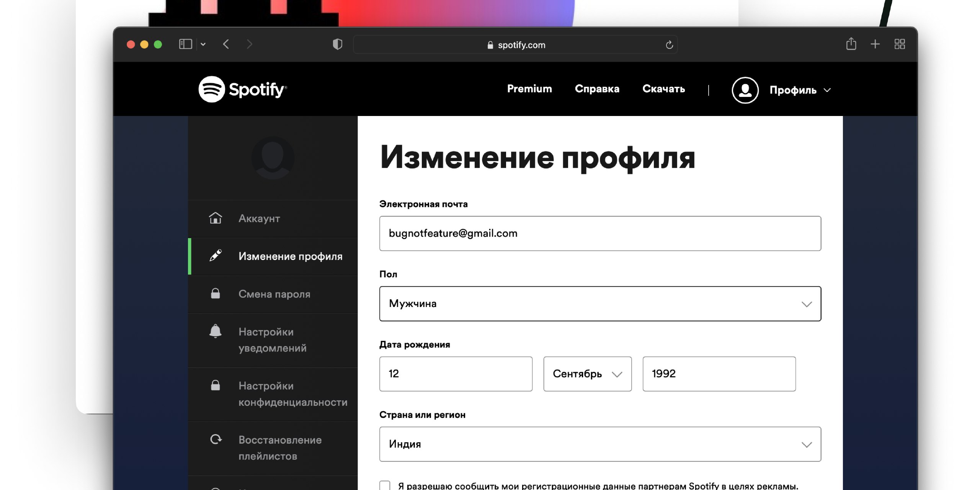Open a new tab with the plus icon
Viewport: 980px width, 490px height.
875,44
